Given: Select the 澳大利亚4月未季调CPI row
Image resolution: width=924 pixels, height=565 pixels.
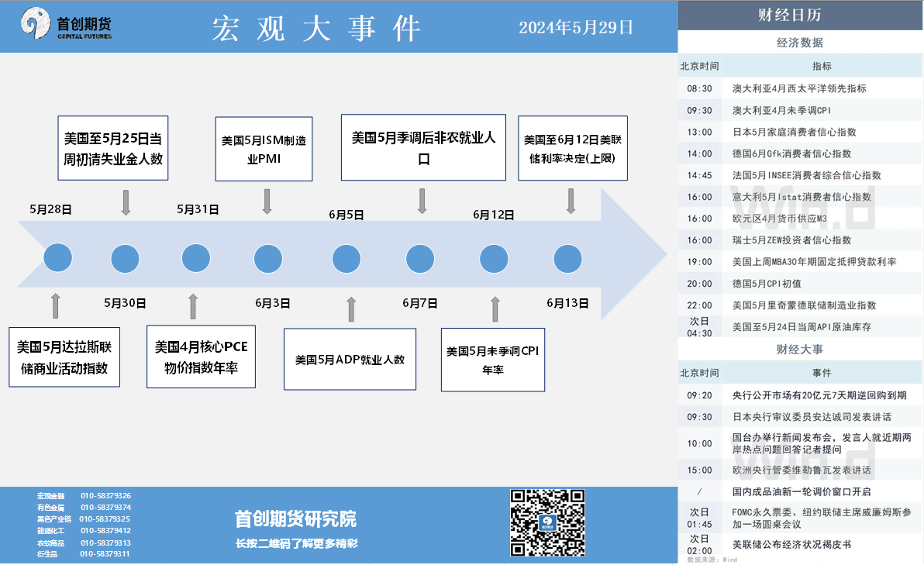Looking at the screenshot, I should [801, 110].
